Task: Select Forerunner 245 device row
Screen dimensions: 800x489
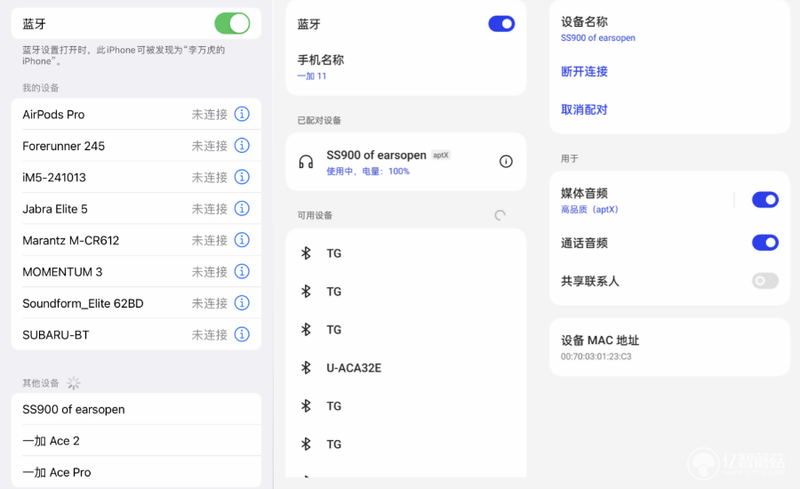Action: pyautogui.click(x=136, y=145)
